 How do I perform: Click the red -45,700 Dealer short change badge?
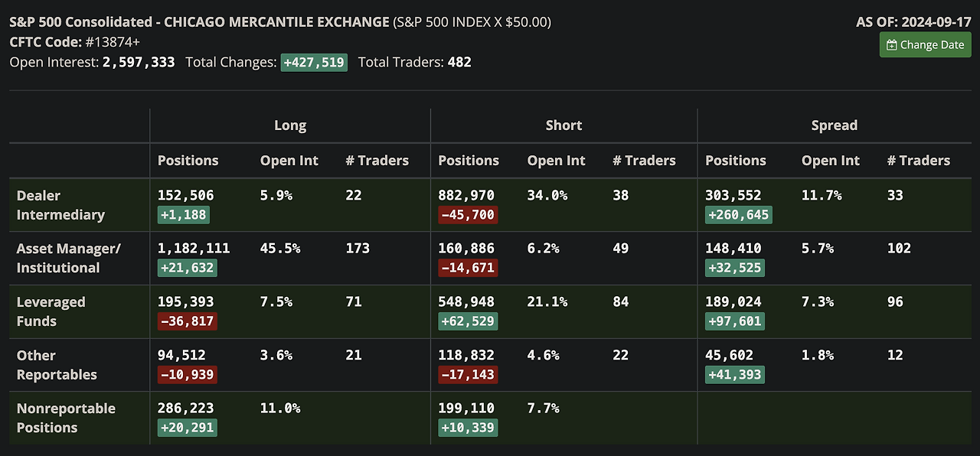tap(468, 215)
